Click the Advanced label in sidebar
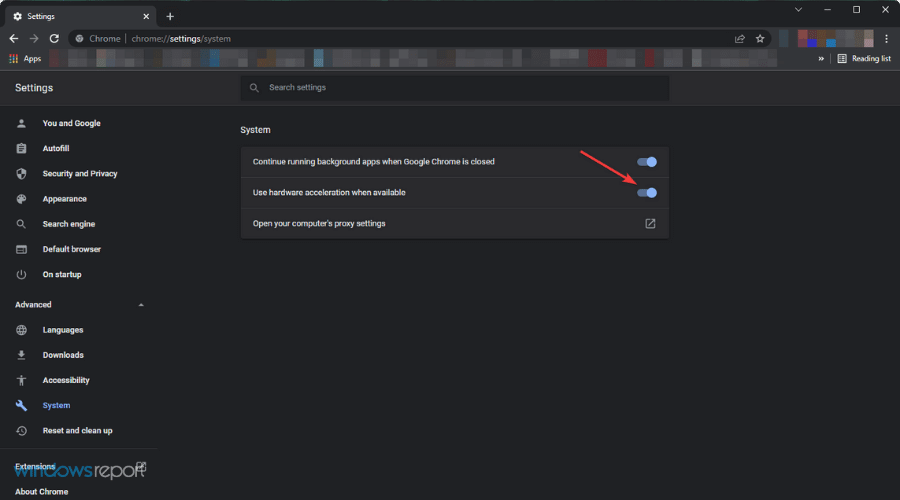The height and width of the screenshot is (500, 900). 33,305
